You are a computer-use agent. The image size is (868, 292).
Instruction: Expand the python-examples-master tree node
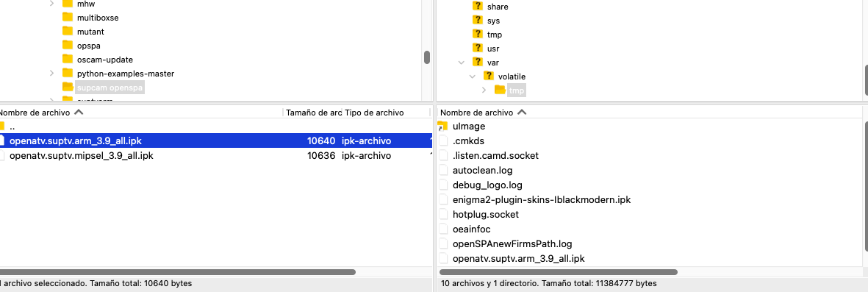51,73
